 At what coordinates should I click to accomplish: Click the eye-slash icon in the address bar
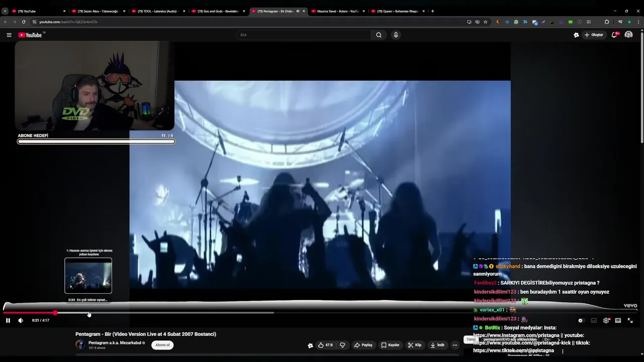[x=477, y=22]
